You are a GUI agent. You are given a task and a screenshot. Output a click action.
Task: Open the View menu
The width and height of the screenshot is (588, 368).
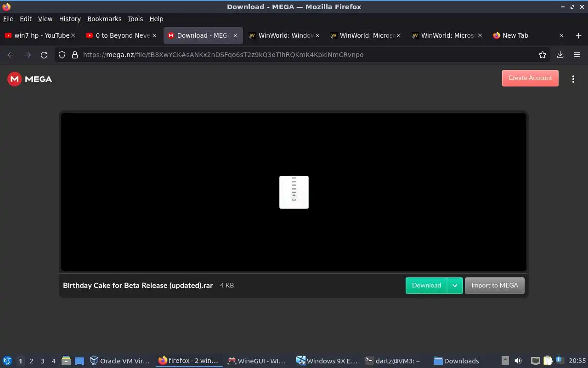coord(45,19)
